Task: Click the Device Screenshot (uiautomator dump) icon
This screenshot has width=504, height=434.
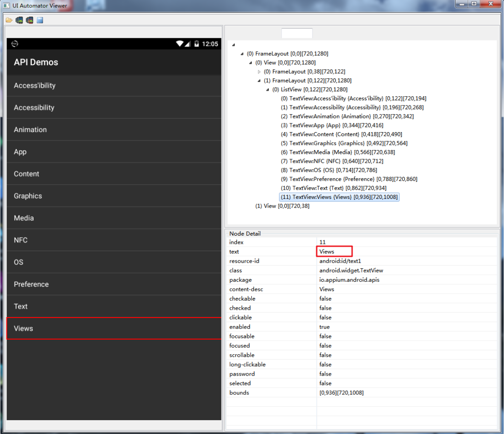Action: coord(19,20)
